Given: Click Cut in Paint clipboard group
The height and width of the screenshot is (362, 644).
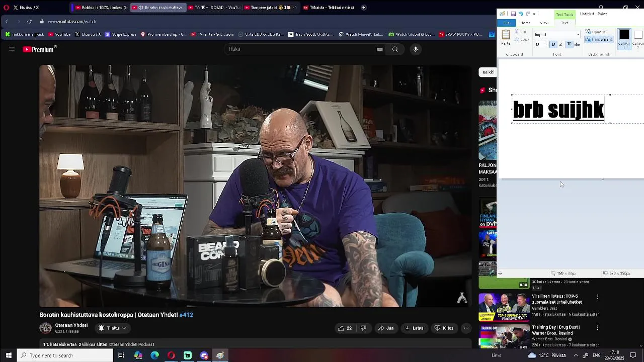Looking at the screenshot, I should coord(521,32).
